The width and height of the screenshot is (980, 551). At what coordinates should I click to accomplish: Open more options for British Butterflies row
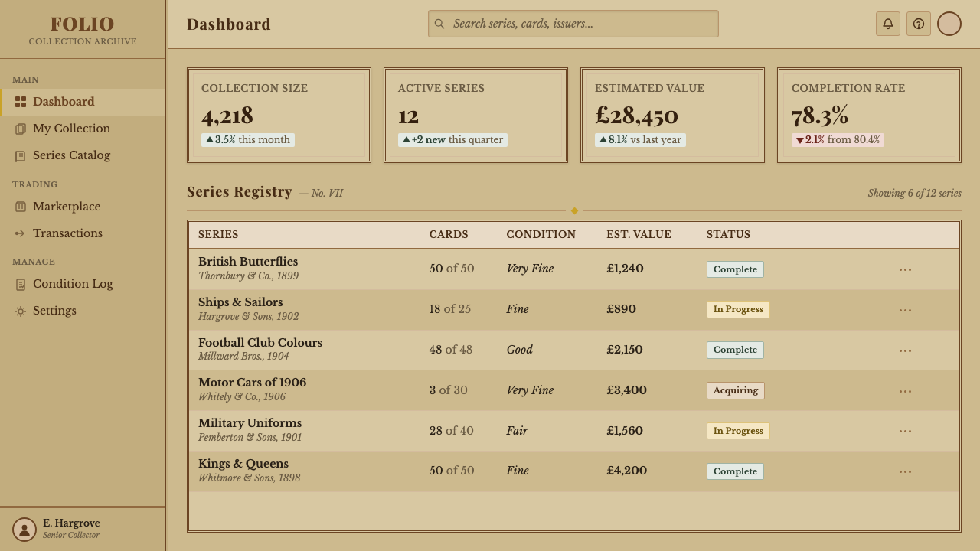[905, 269]
